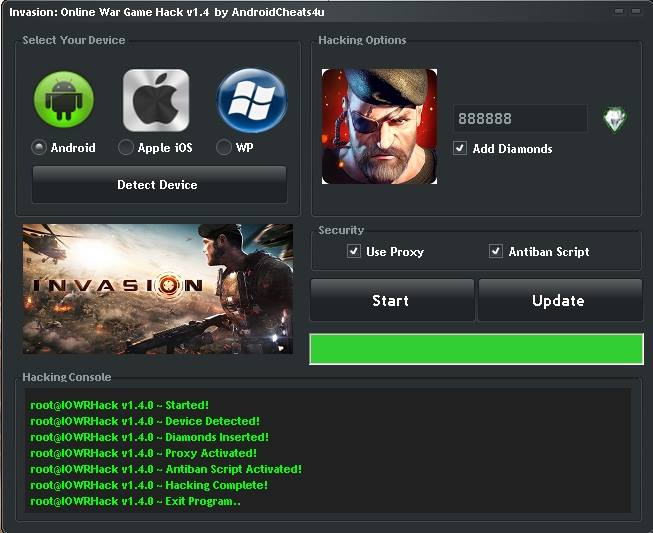Click the Detect Device button
Screen dimensions: 653x533
160,184
